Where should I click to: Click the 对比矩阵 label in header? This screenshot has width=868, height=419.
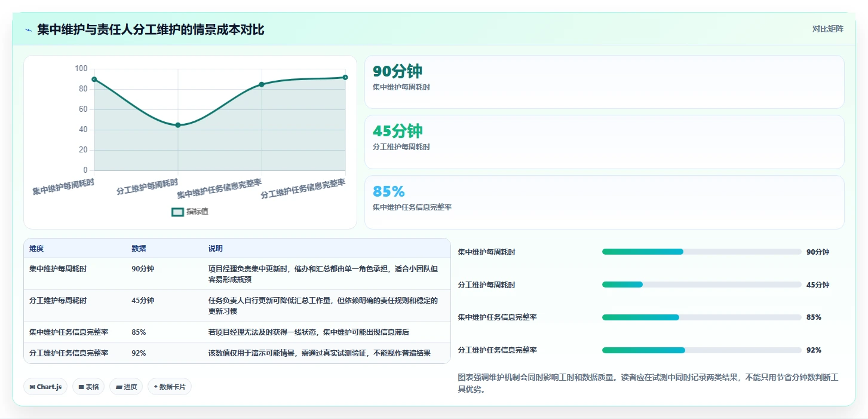pos(827,29)
